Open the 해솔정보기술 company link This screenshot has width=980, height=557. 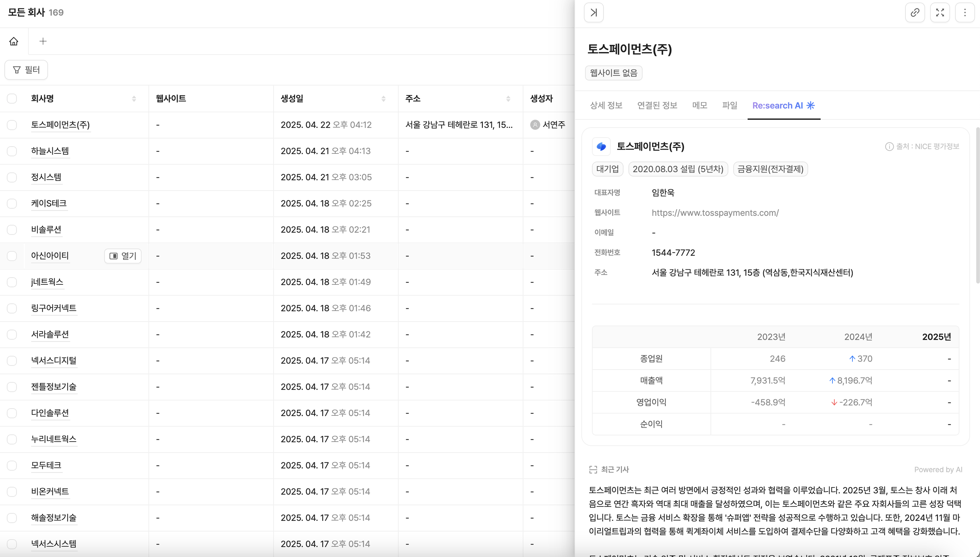click(54, 518)
